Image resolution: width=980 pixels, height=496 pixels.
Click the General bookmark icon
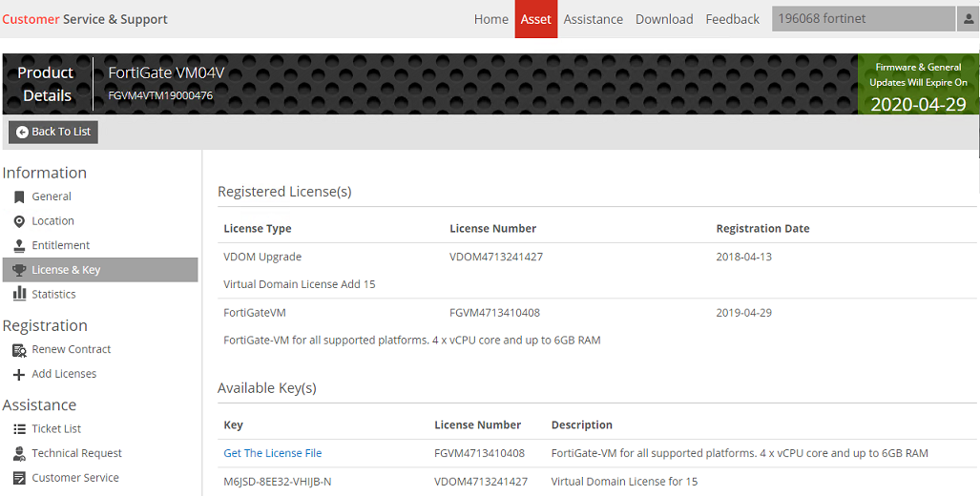(x=19, y=196)
